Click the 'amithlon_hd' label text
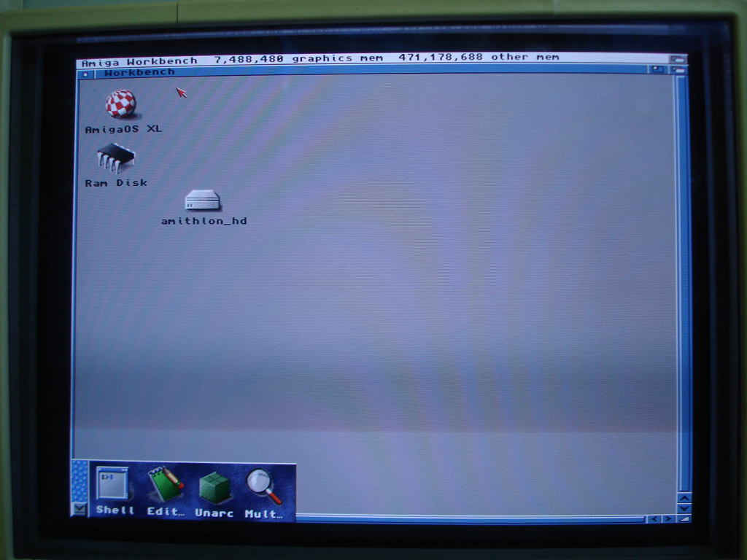The image size is (747, 560). click(204, 221)
